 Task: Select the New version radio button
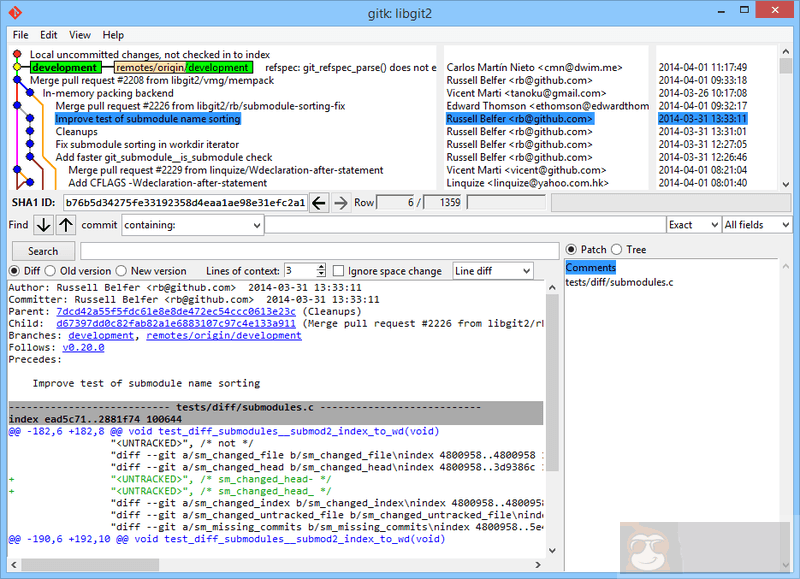[121, 271]
